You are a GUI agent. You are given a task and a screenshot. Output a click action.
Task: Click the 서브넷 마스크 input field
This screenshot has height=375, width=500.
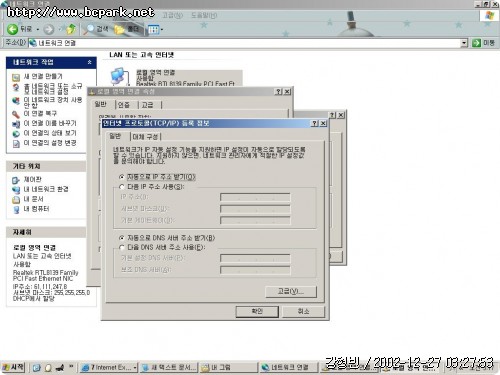coord(255,209)
